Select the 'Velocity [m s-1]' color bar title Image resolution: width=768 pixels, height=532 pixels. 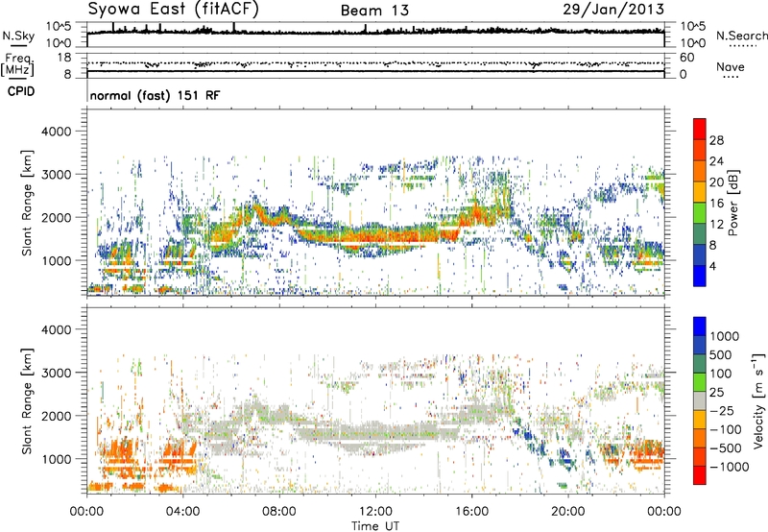click(x=758, y=400)
